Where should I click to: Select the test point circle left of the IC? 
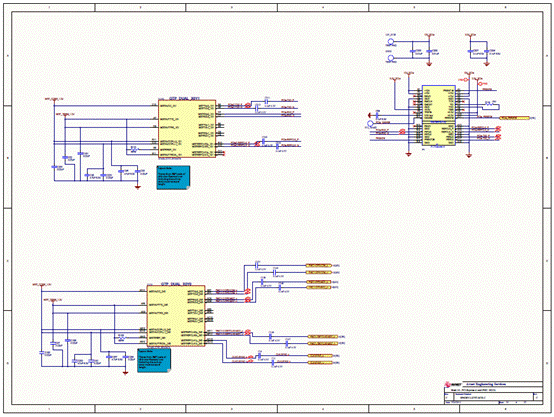[370, 123]
